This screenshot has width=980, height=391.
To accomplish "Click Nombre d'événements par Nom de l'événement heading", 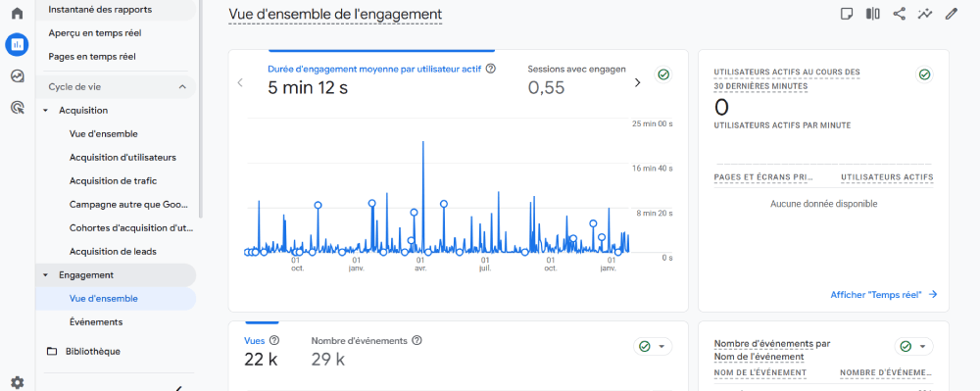I will [x=772, y=351].
